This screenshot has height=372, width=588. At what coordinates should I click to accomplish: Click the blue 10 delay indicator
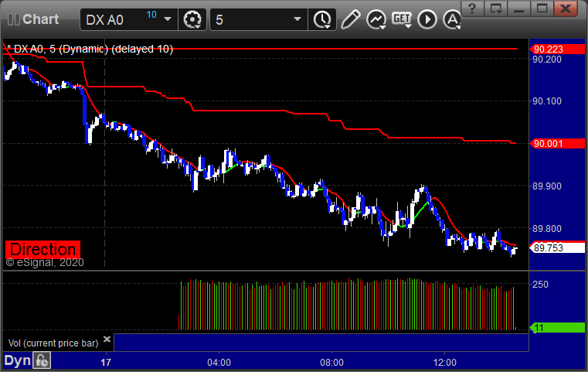(x=151, y=15)
